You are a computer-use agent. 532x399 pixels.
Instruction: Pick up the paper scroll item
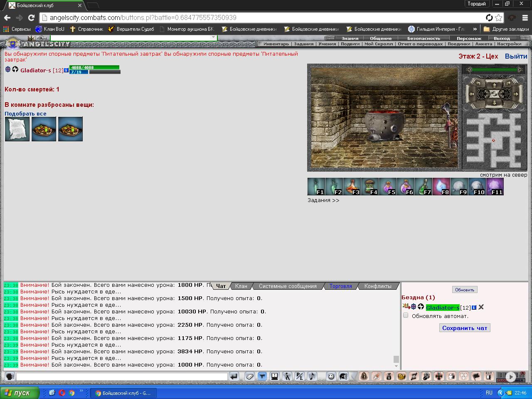tap(17, 129)
